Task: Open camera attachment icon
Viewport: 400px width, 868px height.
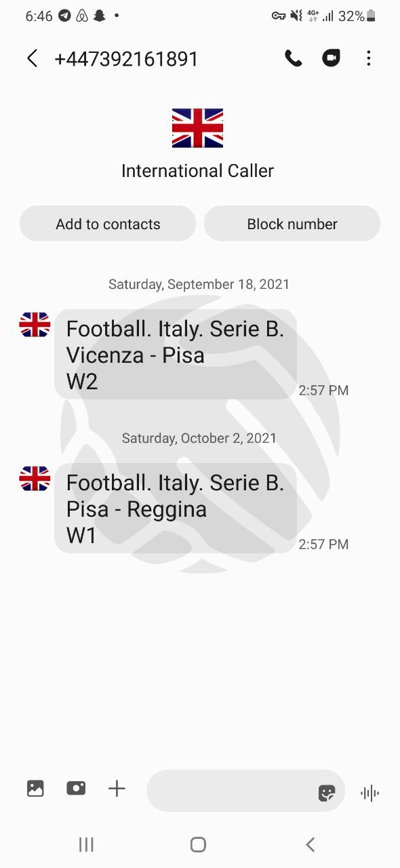Action: (x=76, y=789)
